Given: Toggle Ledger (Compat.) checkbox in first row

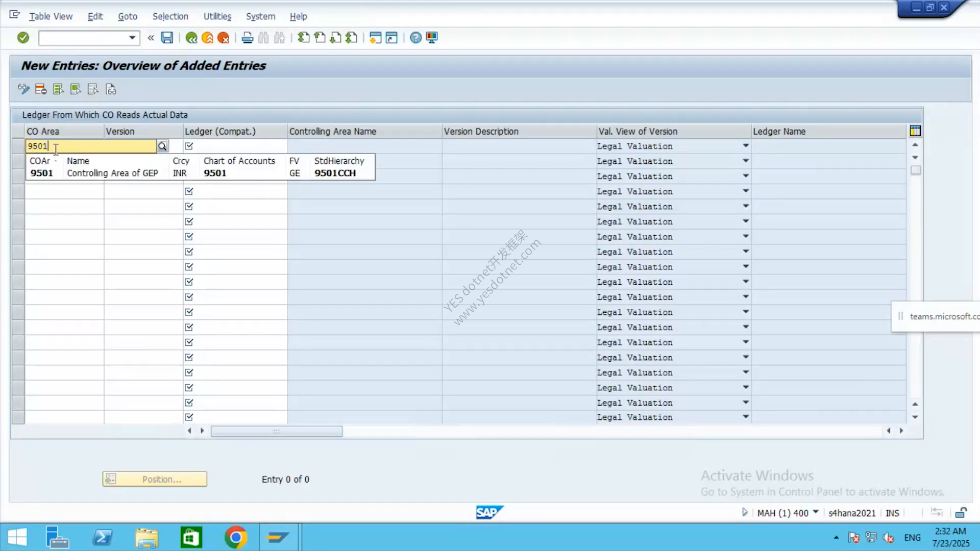Looking at the screenshot, I should (x=189, y=146).
